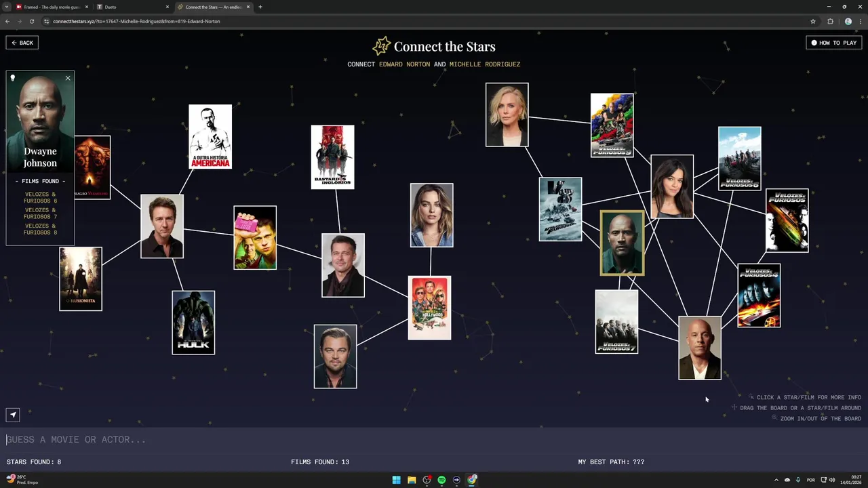Viewport: 868px width, 488px height.
Task: Click the hint lightbulb in Dwayne Johnson panel
Action: (12, 79)
